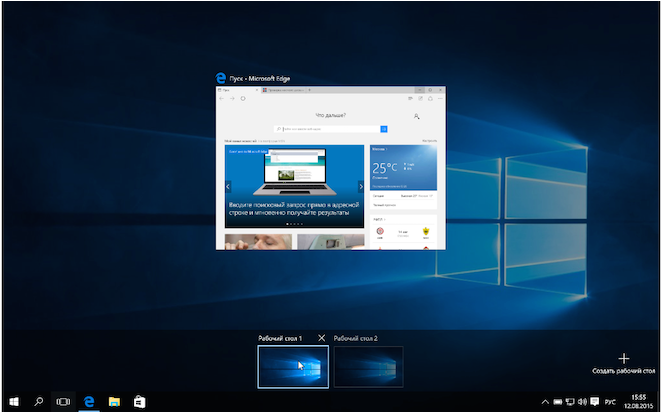This screenshot has height=413, width=662.
Task: Close Рабочий стол 1 with the X
Action: tap(322, 338)
